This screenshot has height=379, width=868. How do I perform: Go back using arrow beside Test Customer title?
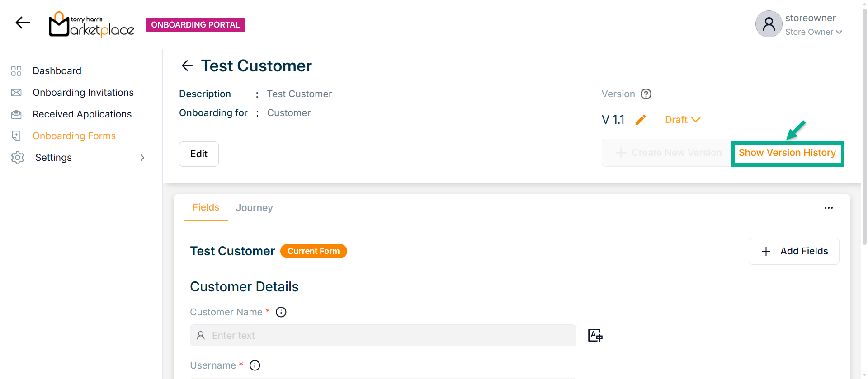[x=187, y=66]
